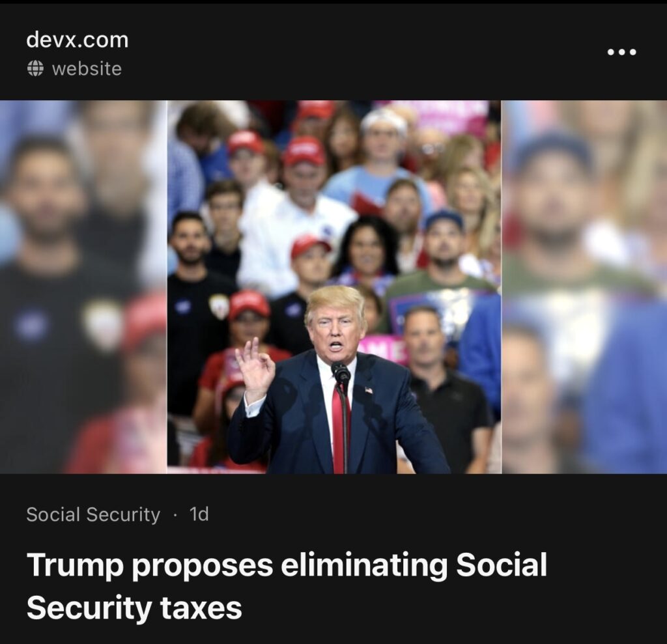Image resolution: width=667 pixels, height=644 pixels.
Task: Click the 1d timestamp
Action: point(199,514)
